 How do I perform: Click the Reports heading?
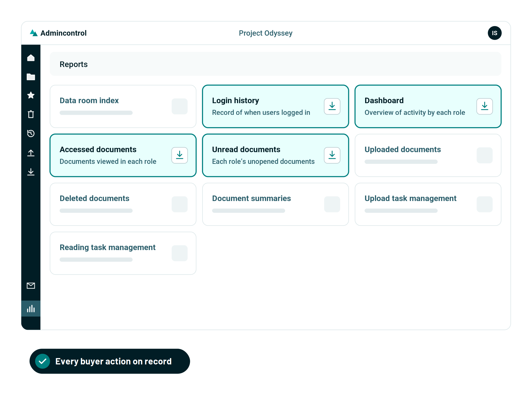(74, 64)
